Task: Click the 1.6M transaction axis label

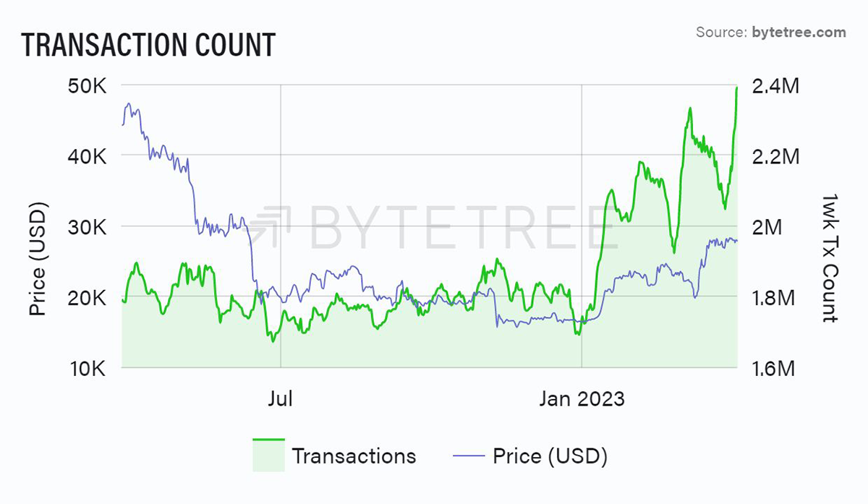Action: click(x=774, y=368)
